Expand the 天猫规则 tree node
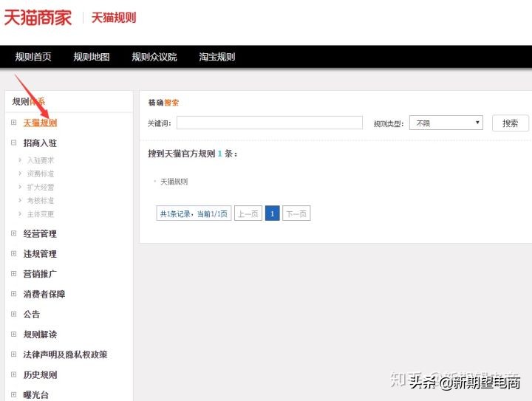The image size is (532, 401). [x=13, y=123]
